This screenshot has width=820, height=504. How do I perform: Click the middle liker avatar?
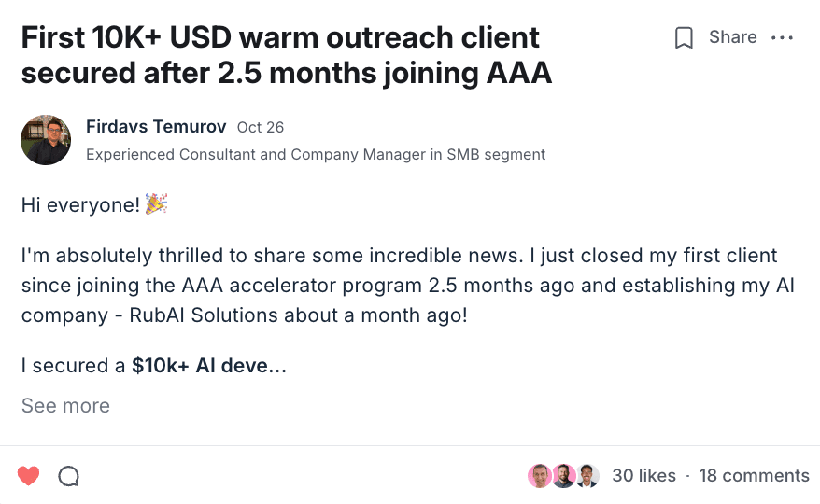[x=563, y=476]
